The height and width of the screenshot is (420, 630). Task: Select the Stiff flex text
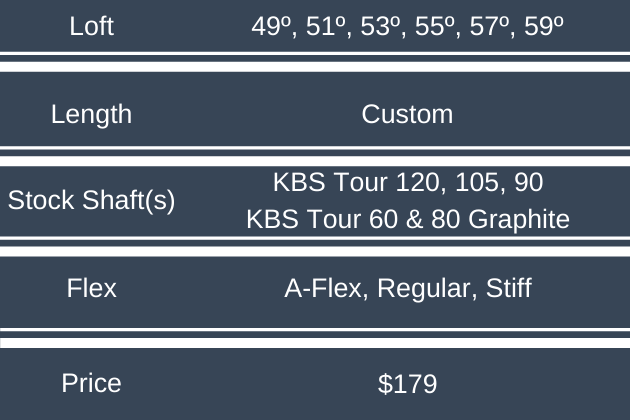tap(508, 289)
